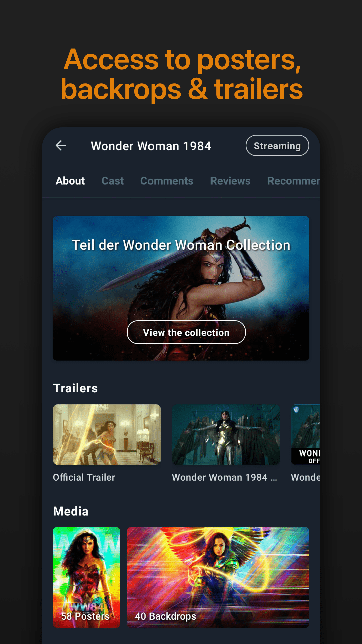Open the Comments tab
The height and width of the screenshot is (644, 362).
point(167,181)
